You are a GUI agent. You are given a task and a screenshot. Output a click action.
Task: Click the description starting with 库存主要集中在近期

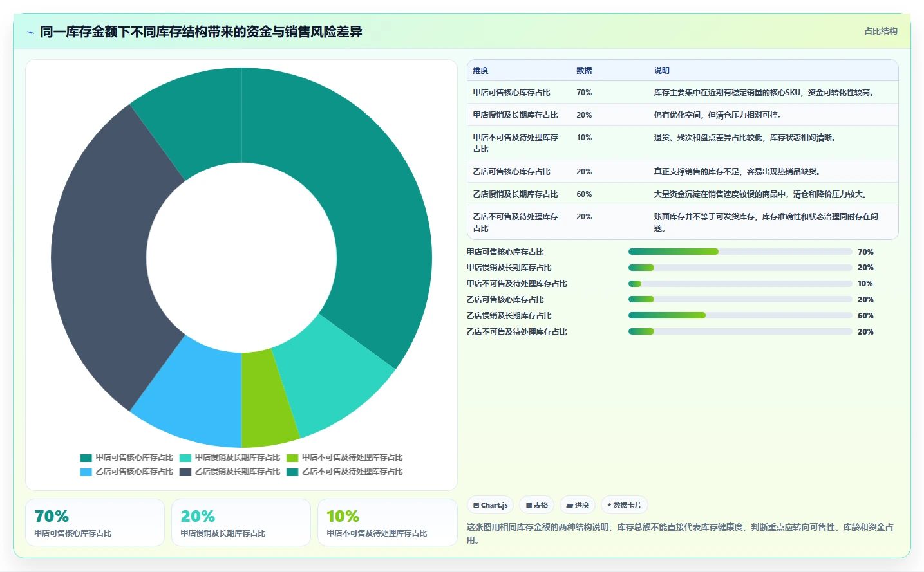click(765, 93)
